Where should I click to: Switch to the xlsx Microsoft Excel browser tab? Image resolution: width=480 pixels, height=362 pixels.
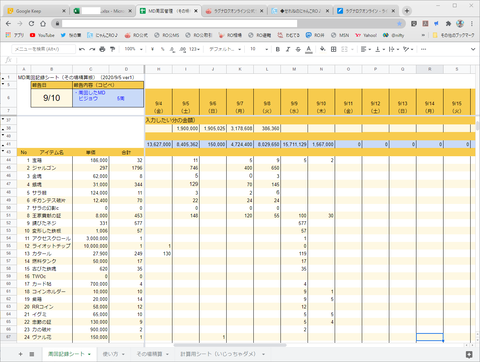click(x=103, y=11)
